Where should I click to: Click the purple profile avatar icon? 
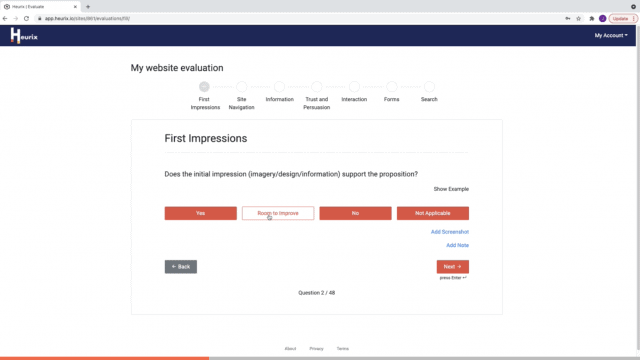tap(602, 18)
